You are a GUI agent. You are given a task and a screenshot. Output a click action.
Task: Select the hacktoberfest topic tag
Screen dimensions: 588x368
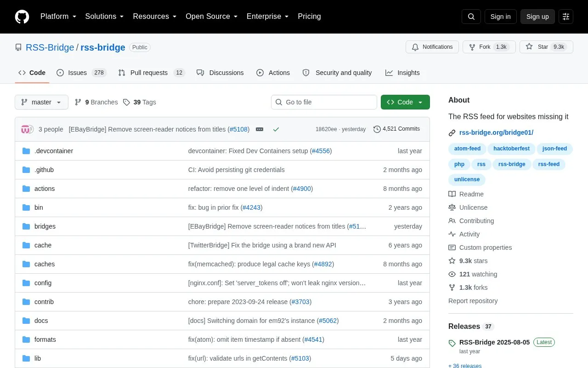(511, 149)
